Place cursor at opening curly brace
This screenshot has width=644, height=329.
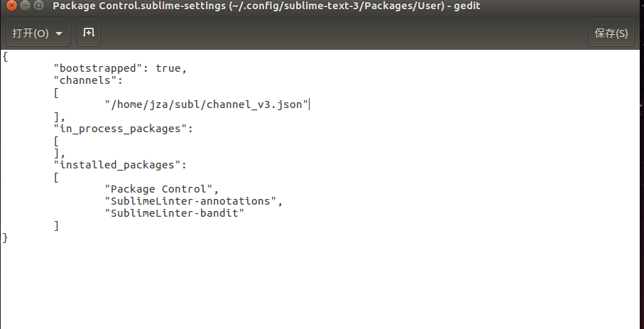click(x=5, y=56)
